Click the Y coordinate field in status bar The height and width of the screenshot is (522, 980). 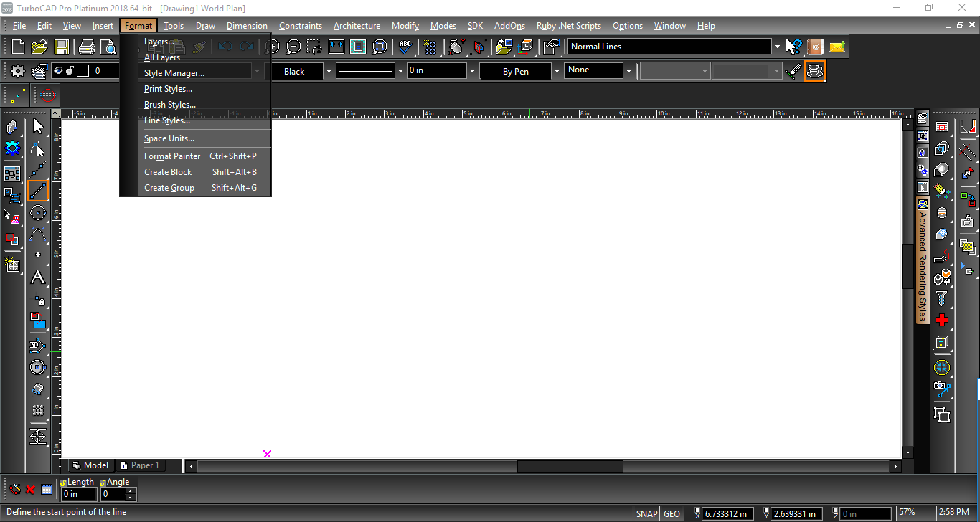coord(796,513)
